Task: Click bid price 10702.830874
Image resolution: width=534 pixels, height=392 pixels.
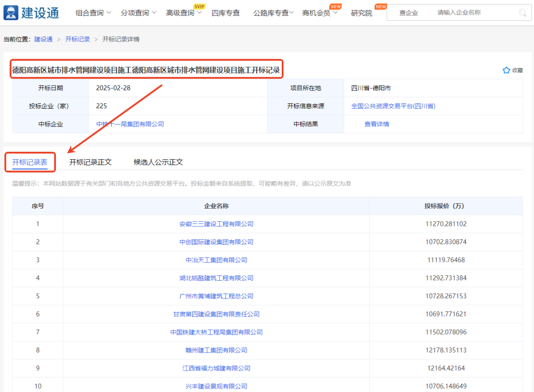Action: click(446, 242)
